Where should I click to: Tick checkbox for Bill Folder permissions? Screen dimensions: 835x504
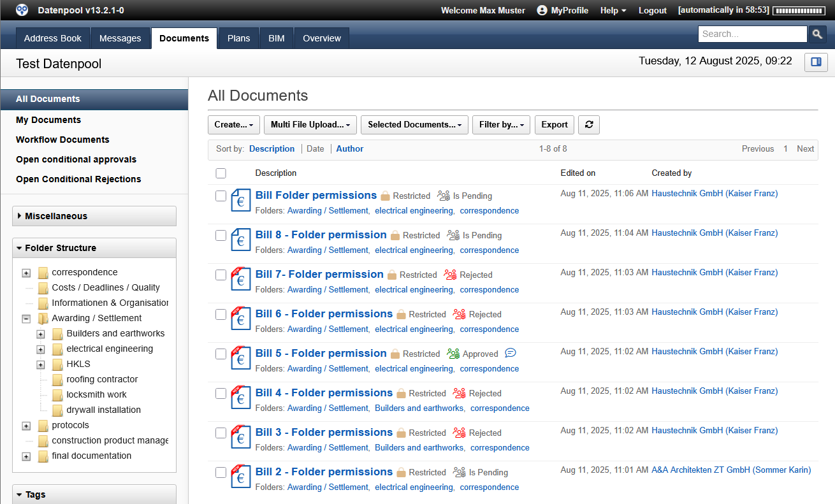click(221, 196)
